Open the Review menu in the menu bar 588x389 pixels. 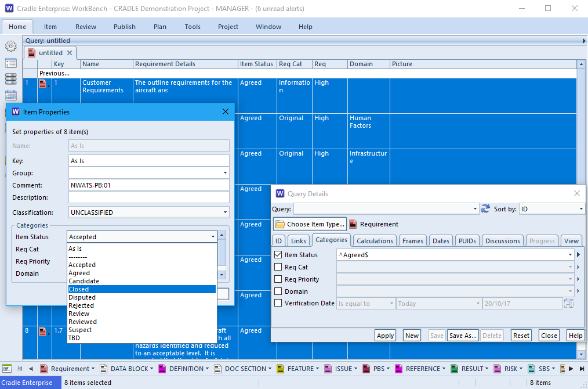point(85,27)
